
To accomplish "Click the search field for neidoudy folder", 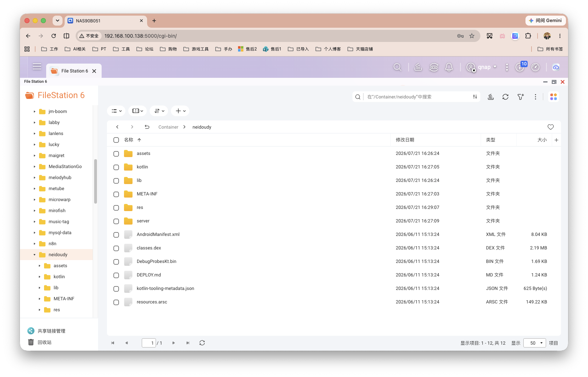I will 417,97.
